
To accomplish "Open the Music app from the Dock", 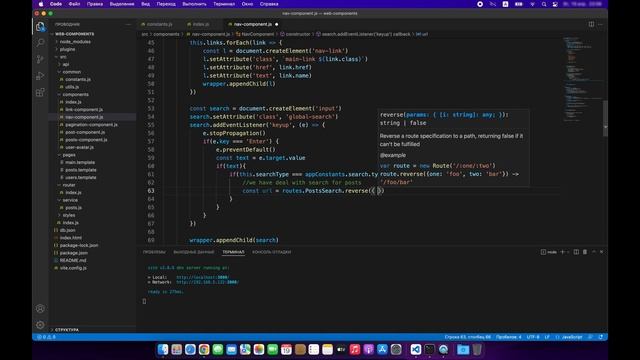I will click(x=355, y=349).
